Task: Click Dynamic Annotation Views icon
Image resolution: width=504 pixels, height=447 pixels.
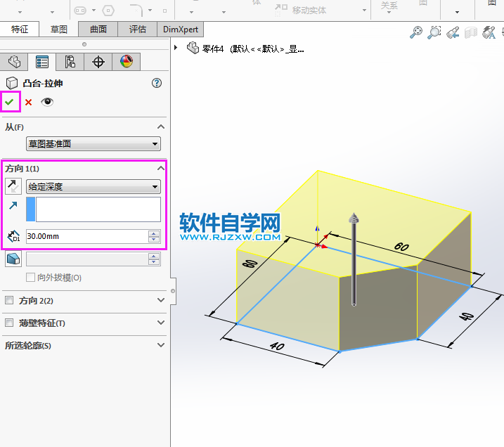Action: (489, 32)
